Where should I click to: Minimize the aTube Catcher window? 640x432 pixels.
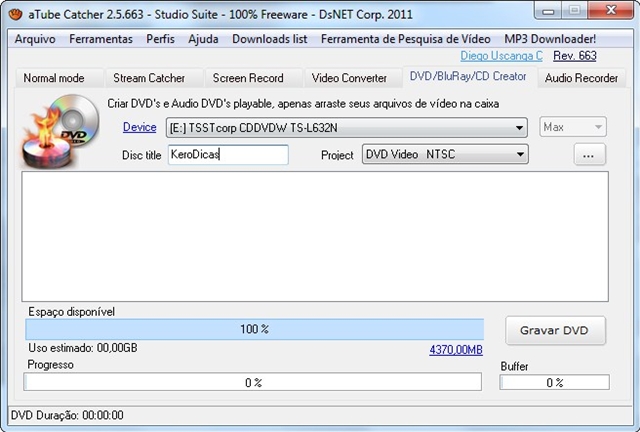coord(548,10)
